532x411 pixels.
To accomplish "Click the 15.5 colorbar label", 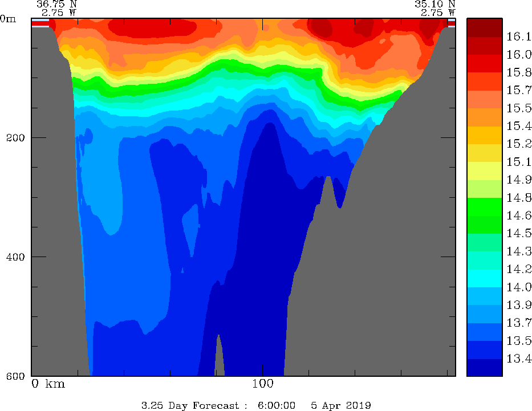I will [519, 108].
